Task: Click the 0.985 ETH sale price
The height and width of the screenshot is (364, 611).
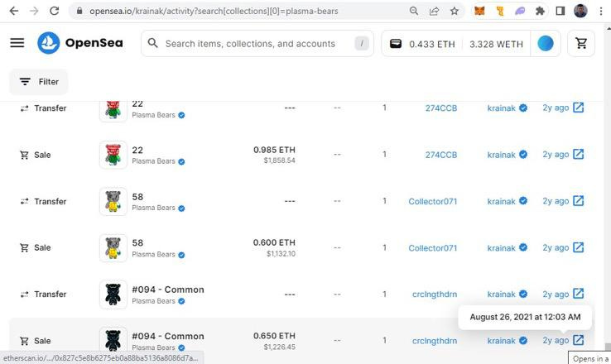Action: [x=274, y=150]
